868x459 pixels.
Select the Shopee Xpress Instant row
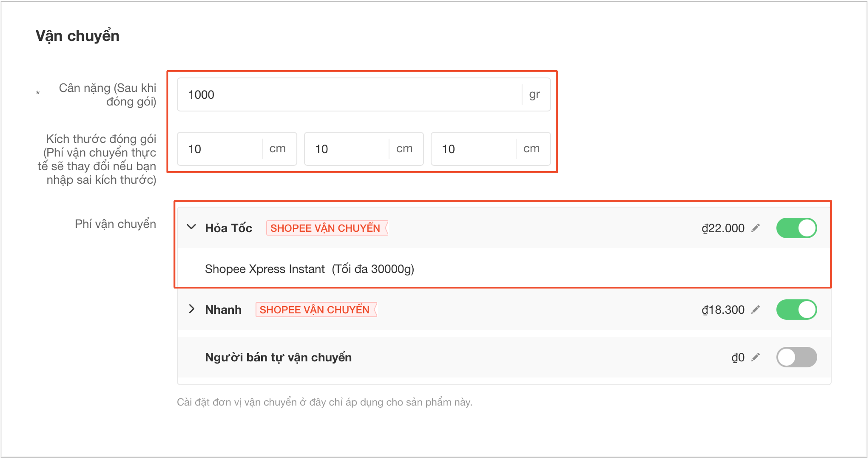coord(504,269)
